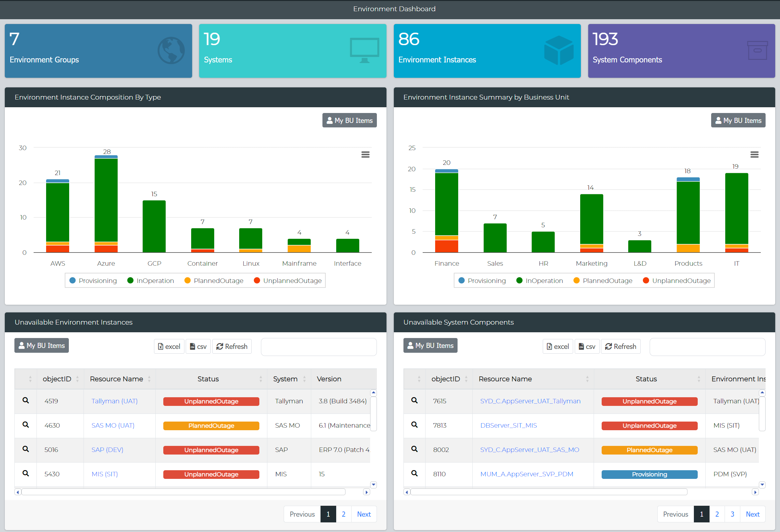The height and width of the screenshot is (532, 780).
Task: Toggle PlannedOutage series in Business Unit legend
Action: pos(603,281)
